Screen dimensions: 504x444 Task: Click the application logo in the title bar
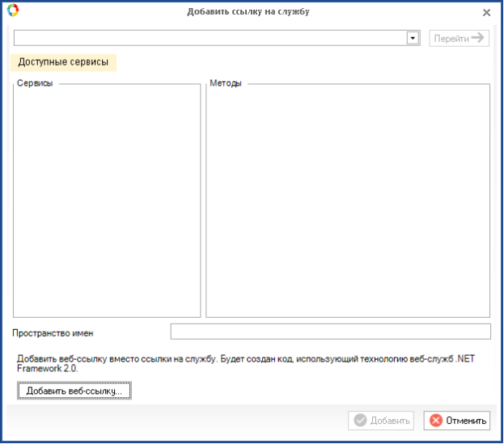[11, 11]
